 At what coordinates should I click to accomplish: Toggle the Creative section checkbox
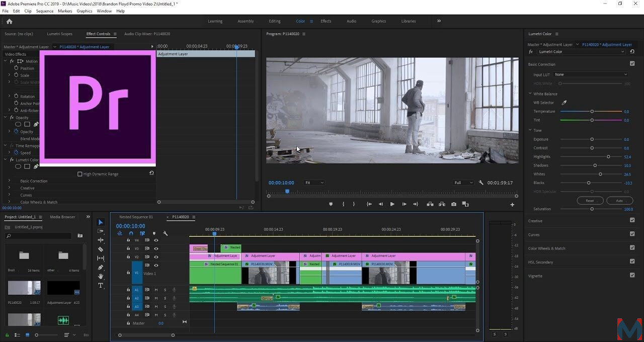coord(632,220)
